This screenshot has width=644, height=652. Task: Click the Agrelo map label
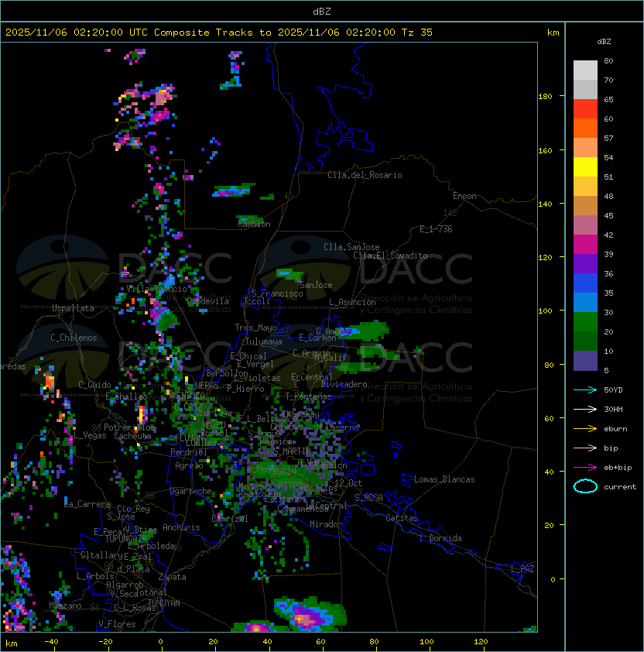(189, 465)
